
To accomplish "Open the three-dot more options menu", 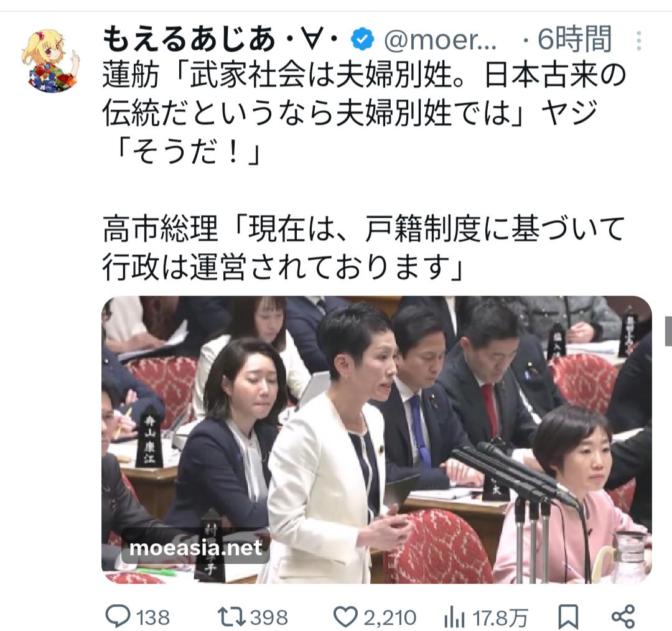I will point(638,40).
